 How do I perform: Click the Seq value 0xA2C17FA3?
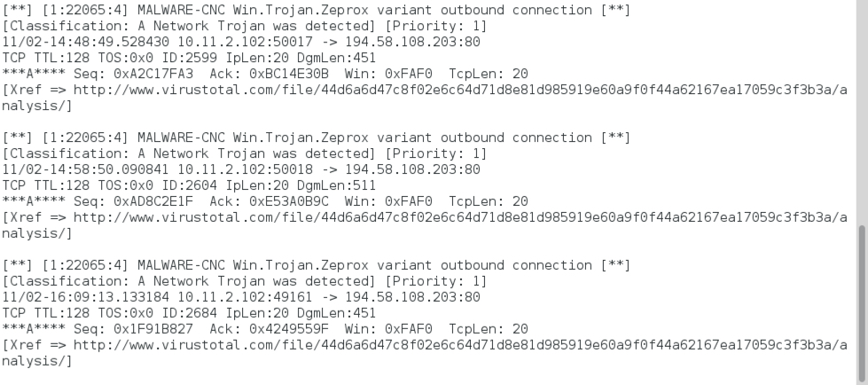tap(156, 74)
